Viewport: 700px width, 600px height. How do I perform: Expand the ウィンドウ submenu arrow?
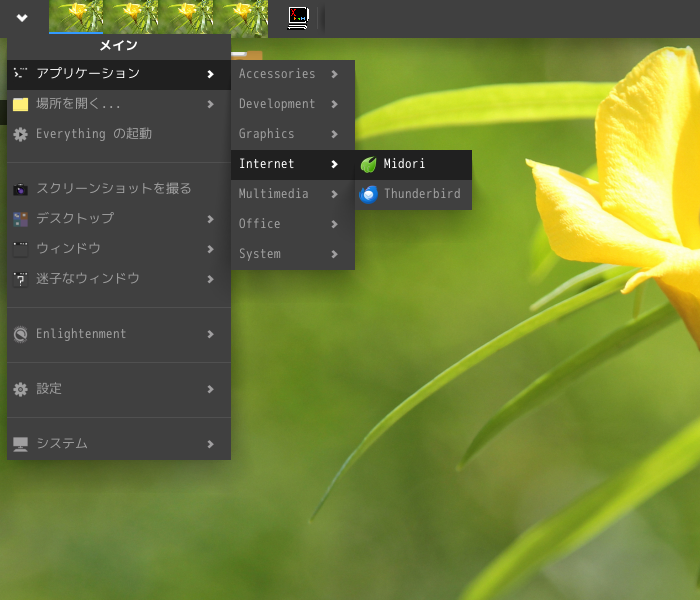pyautogui.click(x=211, y=249)
